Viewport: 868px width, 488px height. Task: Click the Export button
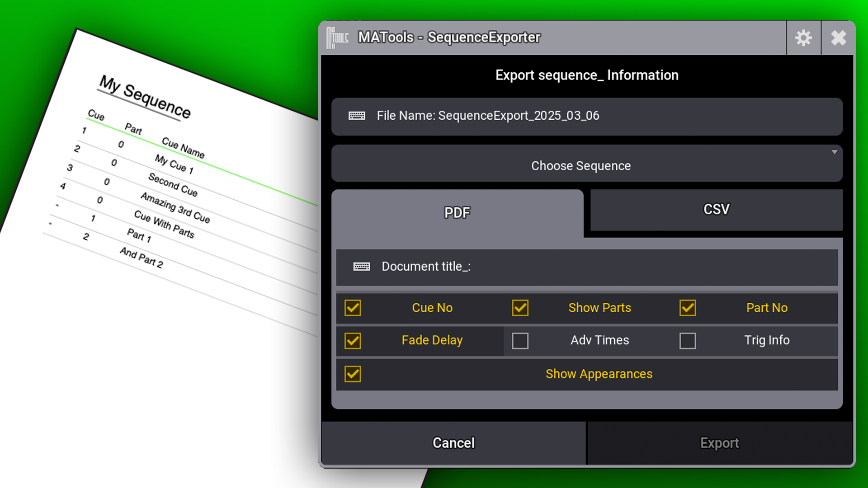tap(719, 443)
